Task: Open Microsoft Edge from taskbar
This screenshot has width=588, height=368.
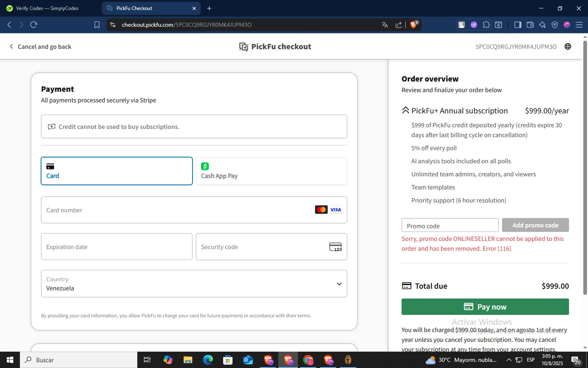Action: tap(208, 360)
